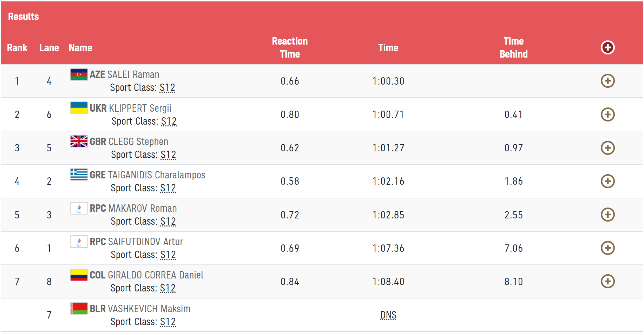Expand details for TAIGANIDIS Charalampos row
The width and height of the screenshot is (644, 335).
pyautogui.click(x=607, y=181)
